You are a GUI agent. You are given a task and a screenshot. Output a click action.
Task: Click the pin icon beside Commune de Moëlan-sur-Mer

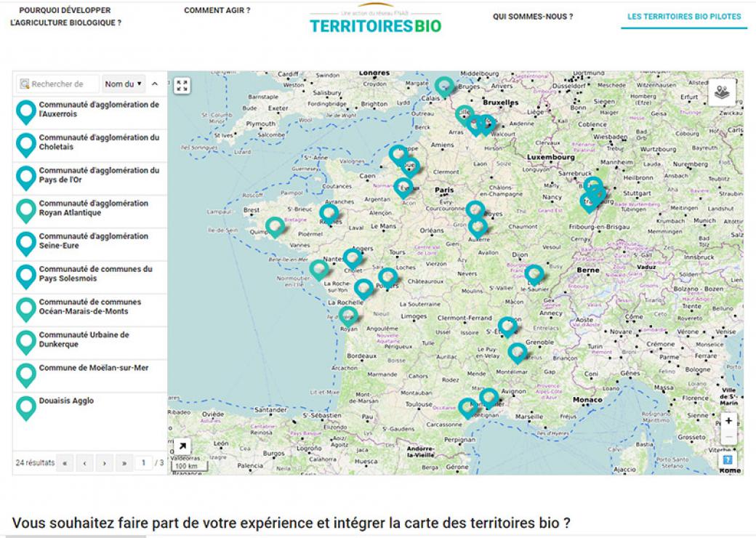click(x=26, y=376)
